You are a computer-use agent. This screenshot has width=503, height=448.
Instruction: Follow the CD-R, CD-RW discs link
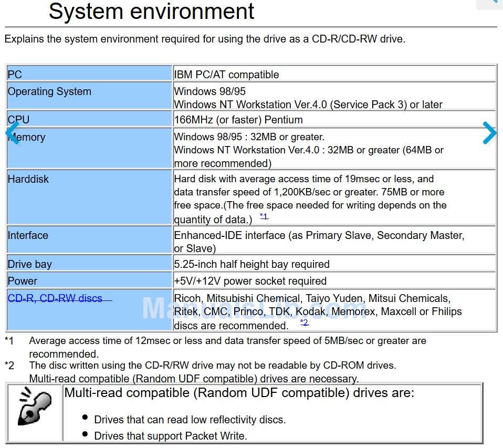coord(55,298)
